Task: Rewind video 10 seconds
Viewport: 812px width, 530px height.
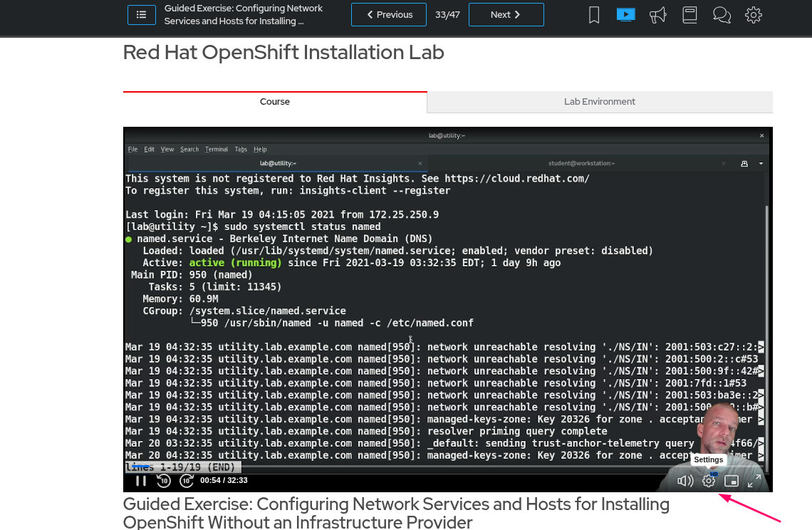Action: (x=164, y=481)
